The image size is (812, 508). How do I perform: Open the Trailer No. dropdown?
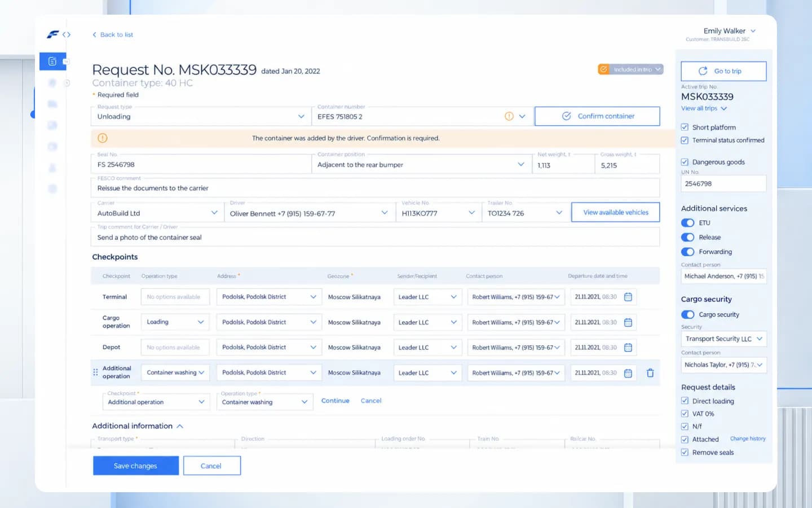tap(525, 213)
